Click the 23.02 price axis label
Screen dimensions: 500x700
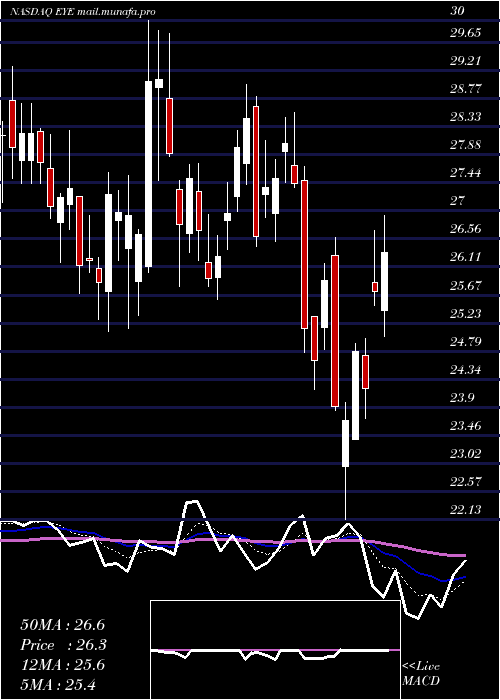pos(466,454)
